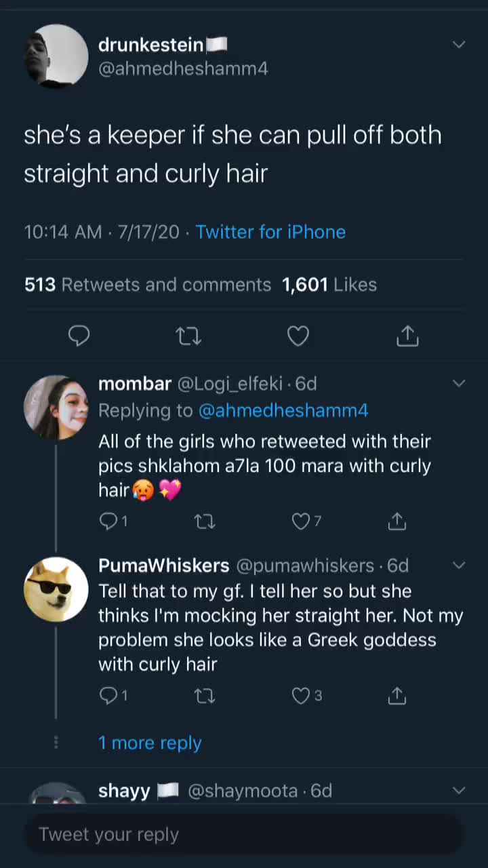This screenshot has height=868, width=488.
Task: Like drunkestein's main tweet
Action: coord(298,336)
